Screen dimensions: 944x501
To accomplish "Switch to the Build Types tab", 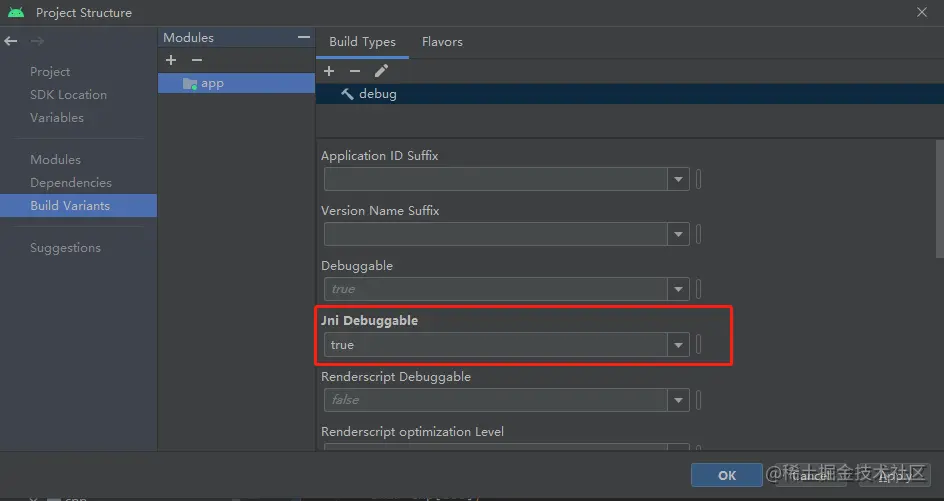I will [362, 42].
